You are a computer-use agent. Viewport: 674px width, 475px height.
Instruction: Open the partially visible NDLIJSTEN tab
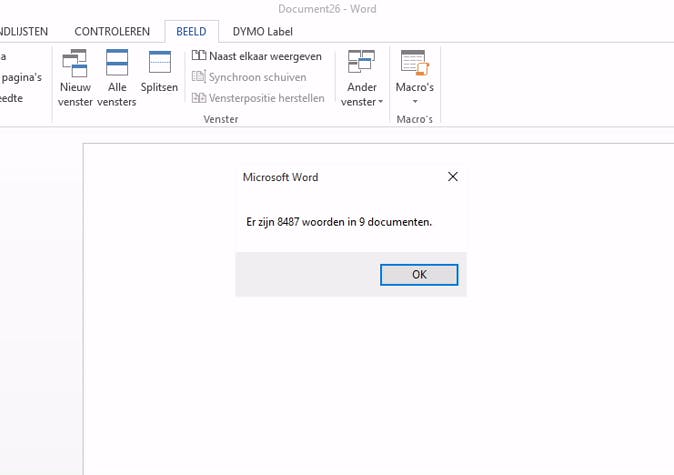point(24,31)
